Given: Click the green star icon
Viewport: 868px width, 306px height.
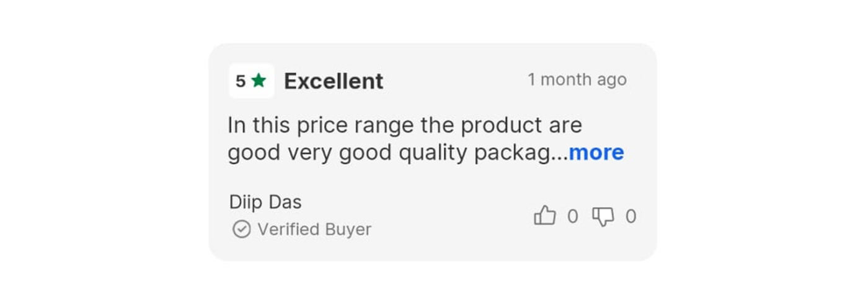Looking at the screenshot, I should coord(259,81).
